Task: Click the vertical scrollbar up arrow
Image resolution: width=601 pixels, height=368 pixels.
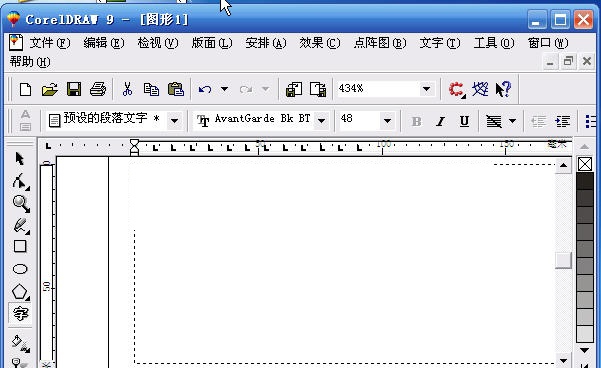Action: [563, 166]
